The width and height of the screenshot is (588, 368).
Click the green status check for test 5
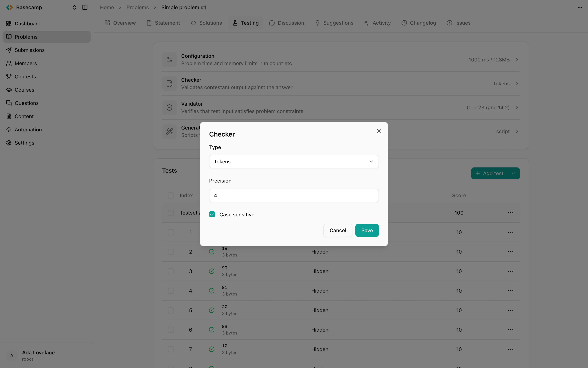click(212, 310)
